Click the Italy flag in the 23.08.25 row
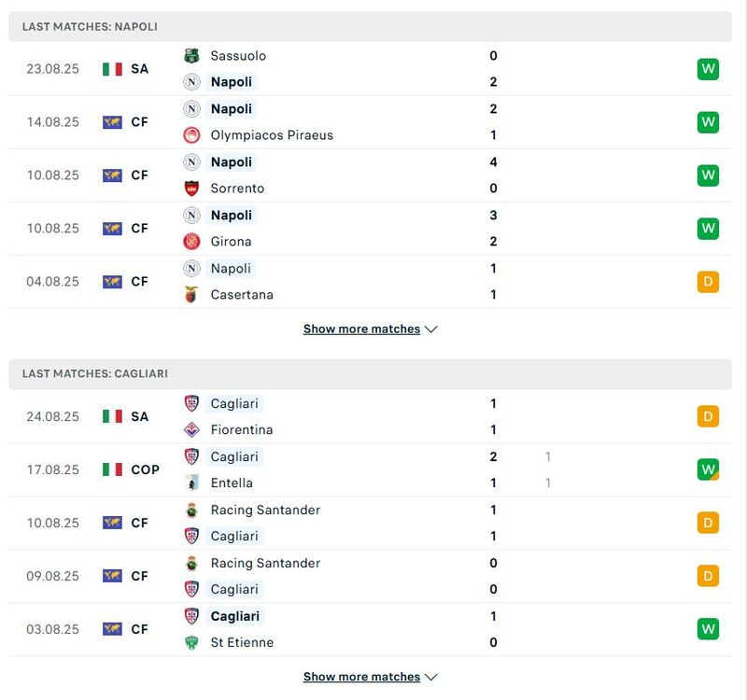The image size is (747, 700). pos(113,69)
